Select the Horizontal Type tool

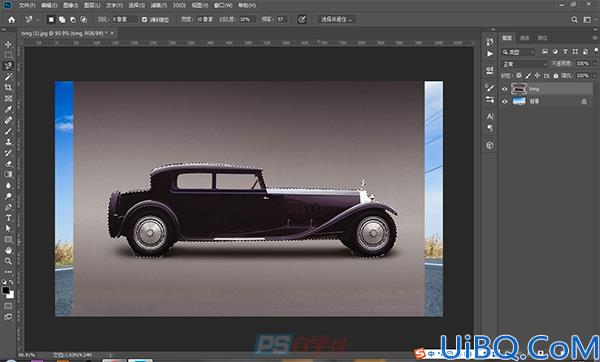pyautogui.click(x=8, y=218)
